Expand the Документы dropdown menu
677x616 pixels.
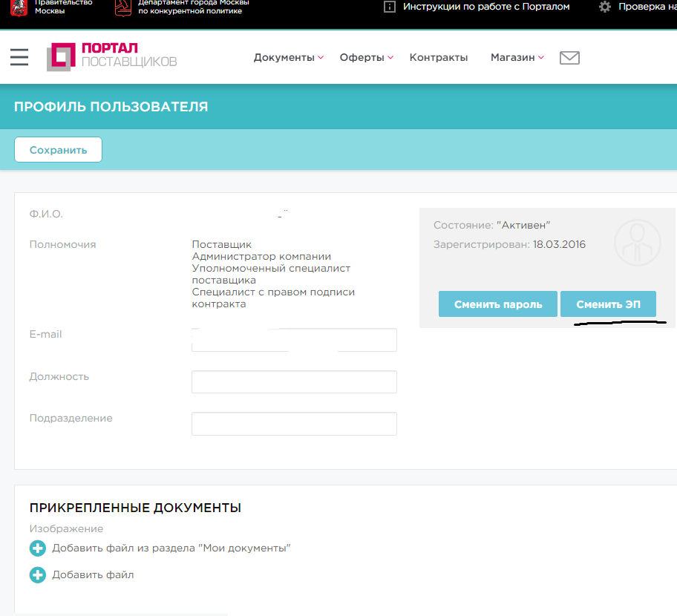[289, 58]
